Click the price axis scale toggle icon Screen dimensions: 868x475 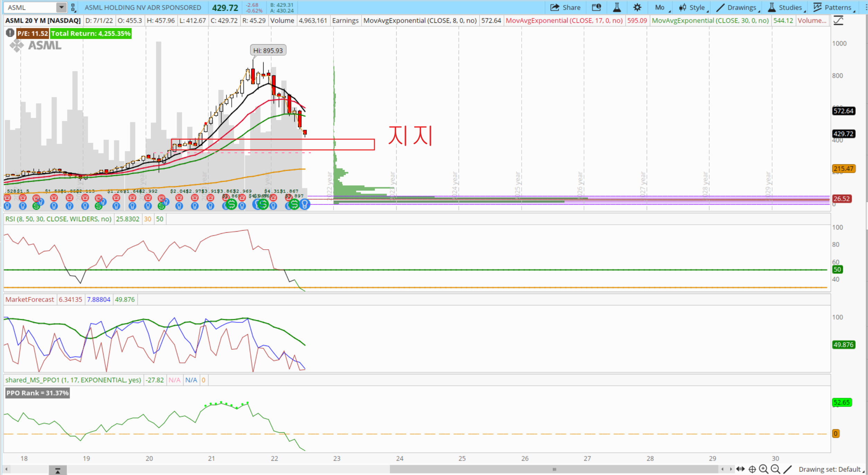838,20
